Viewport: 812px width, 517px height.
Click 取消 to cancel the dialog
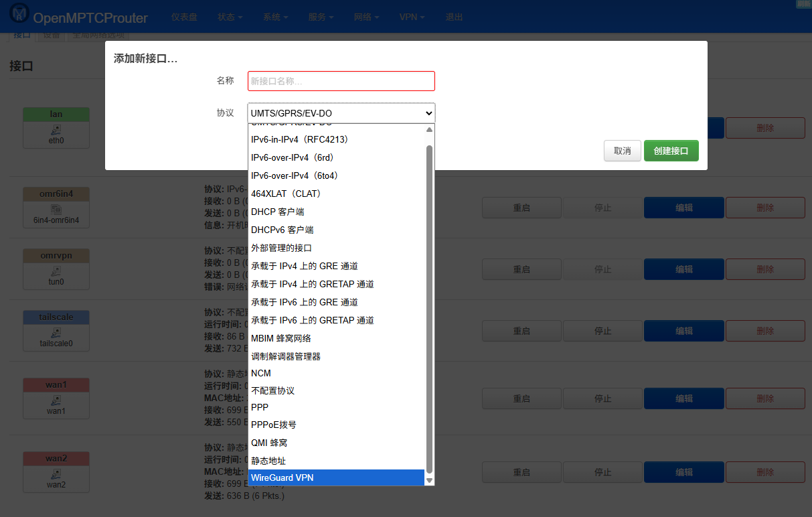pos(623,151)
